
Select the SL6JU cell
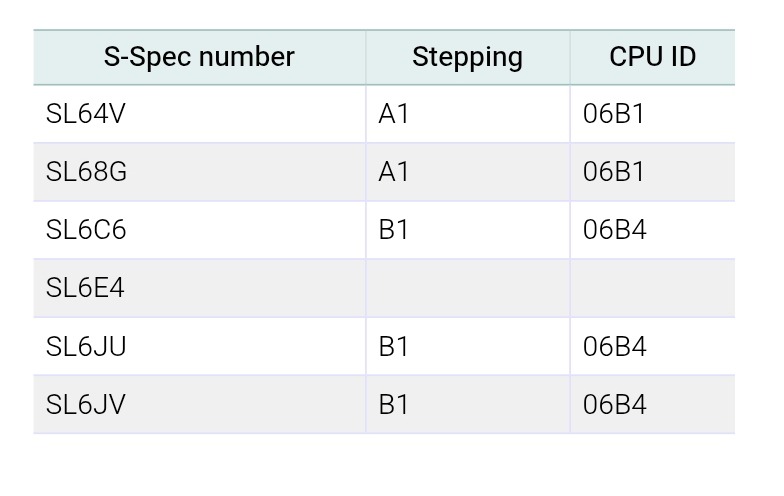86,346
